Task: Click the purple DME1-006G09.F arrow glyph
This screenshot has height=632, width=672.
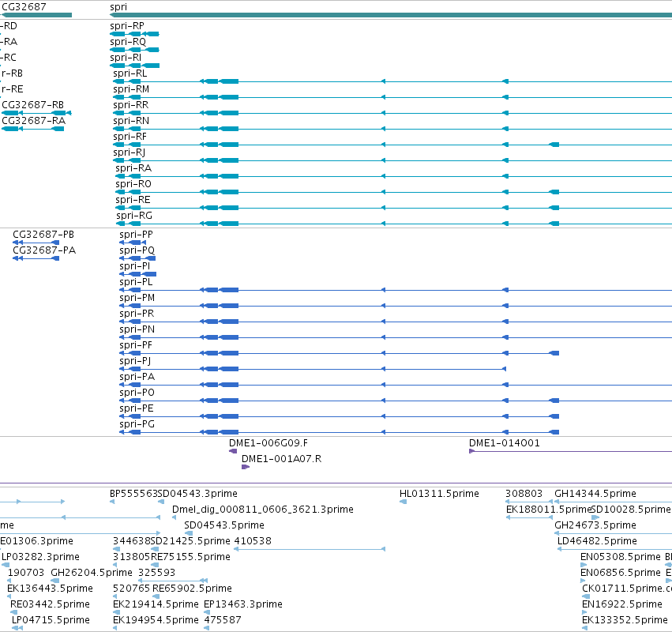Action: pos(233,451)
